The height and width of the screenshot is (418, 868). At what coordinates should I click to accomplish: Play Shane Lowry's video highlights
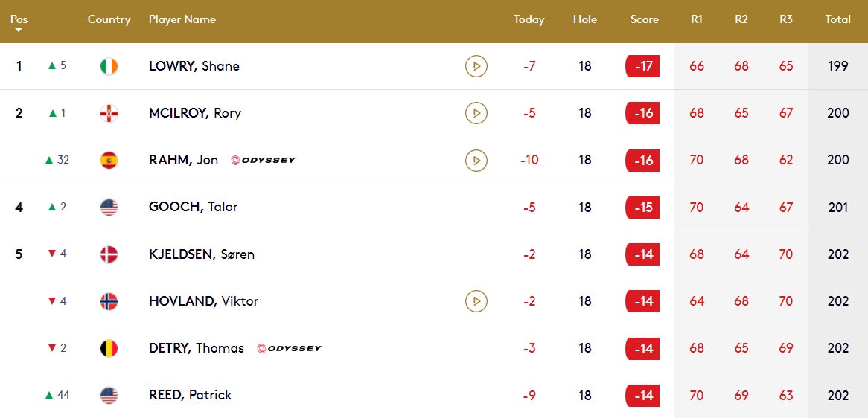476,66
